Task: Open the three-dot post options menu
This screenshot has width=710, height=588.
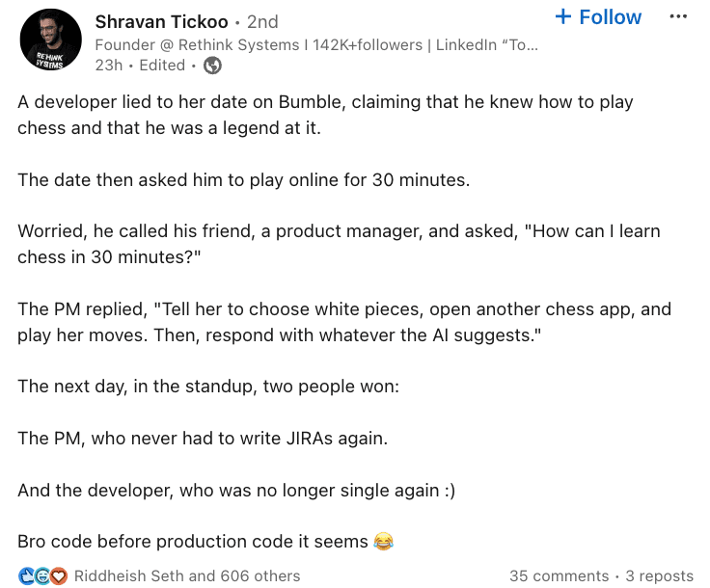Action: point(678,17)
